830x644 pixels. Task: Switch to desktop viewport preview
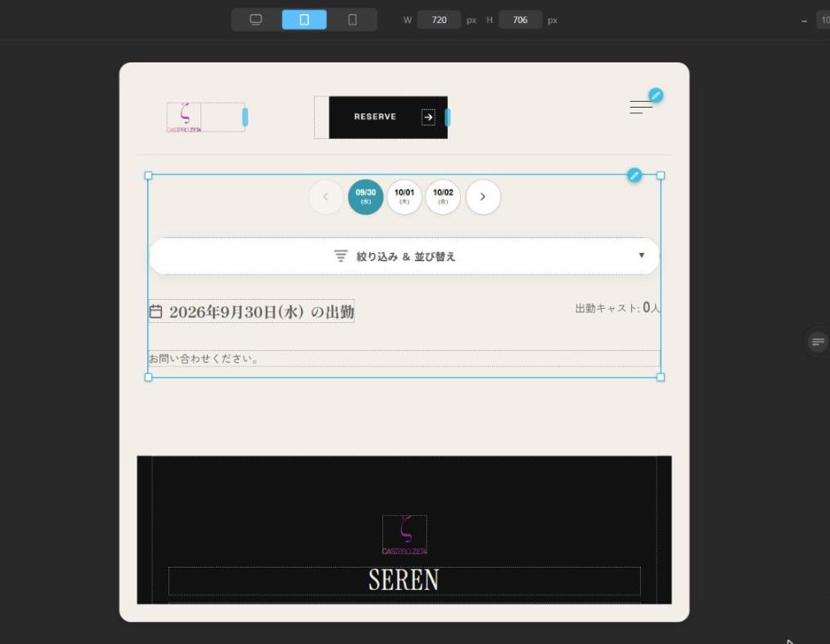(x=256, y=20)
